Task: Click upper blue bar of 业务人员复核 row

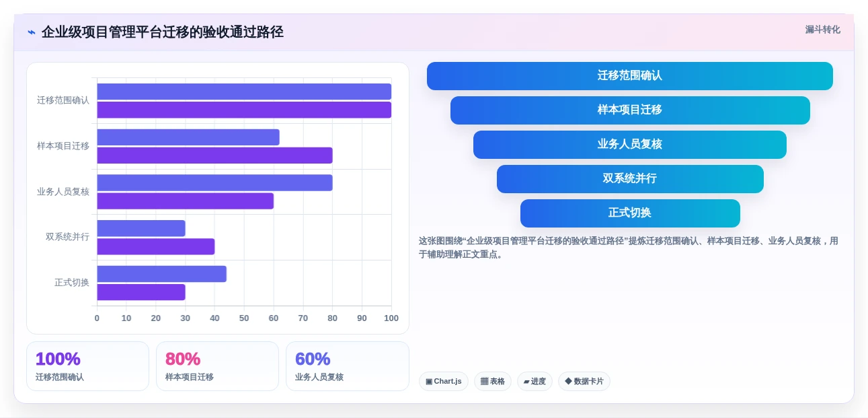Action: point(214,183)
